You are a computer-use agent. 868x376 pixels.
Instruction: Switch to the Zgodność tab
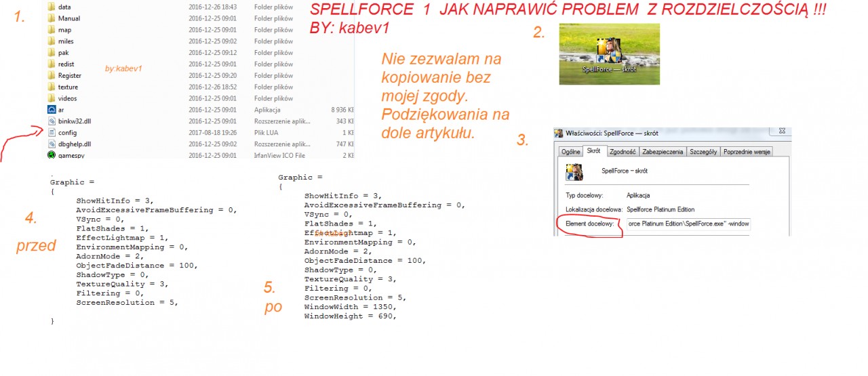point(622,152)
